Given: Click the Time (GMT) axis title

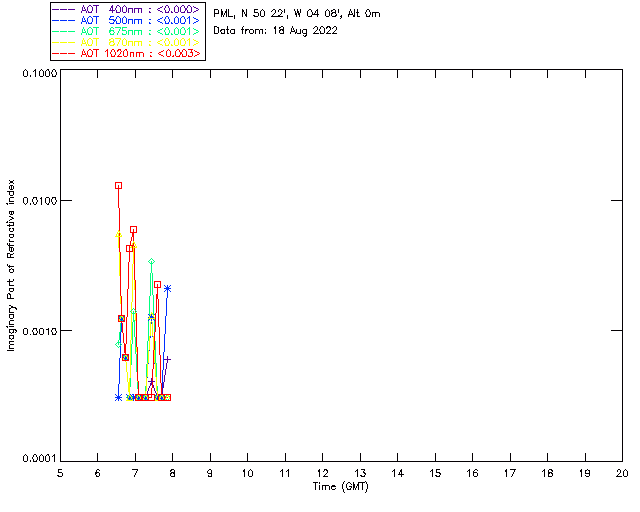Looking at the screenshot, I should coord(341,486).
